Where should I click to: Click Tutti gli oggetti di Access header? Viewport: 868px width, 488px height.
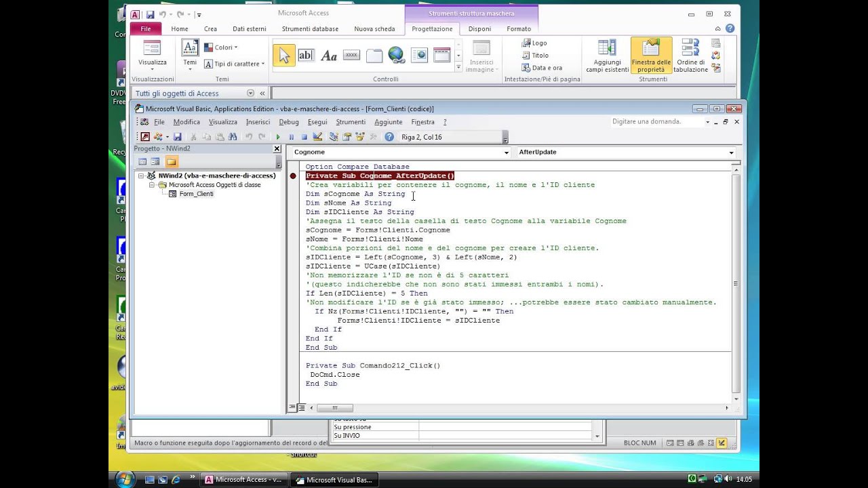[x=176, y=94]
